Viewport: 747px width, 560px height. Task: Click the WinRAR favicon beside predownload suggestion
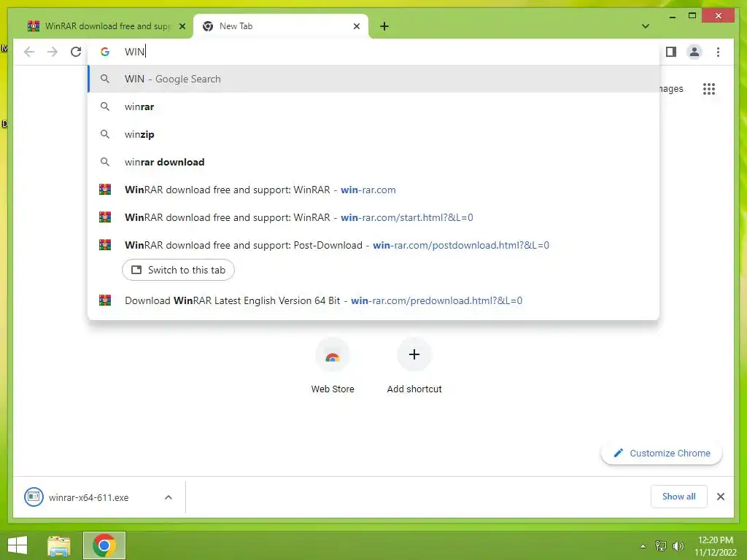point(105,300)
